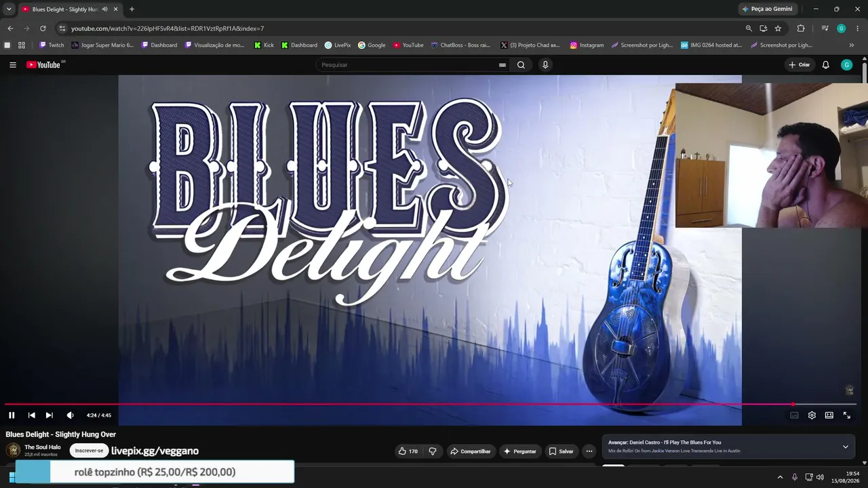The width and height of the screenshot is (868, 488).
Task: Reload the current page
Action: click(43, 28)
